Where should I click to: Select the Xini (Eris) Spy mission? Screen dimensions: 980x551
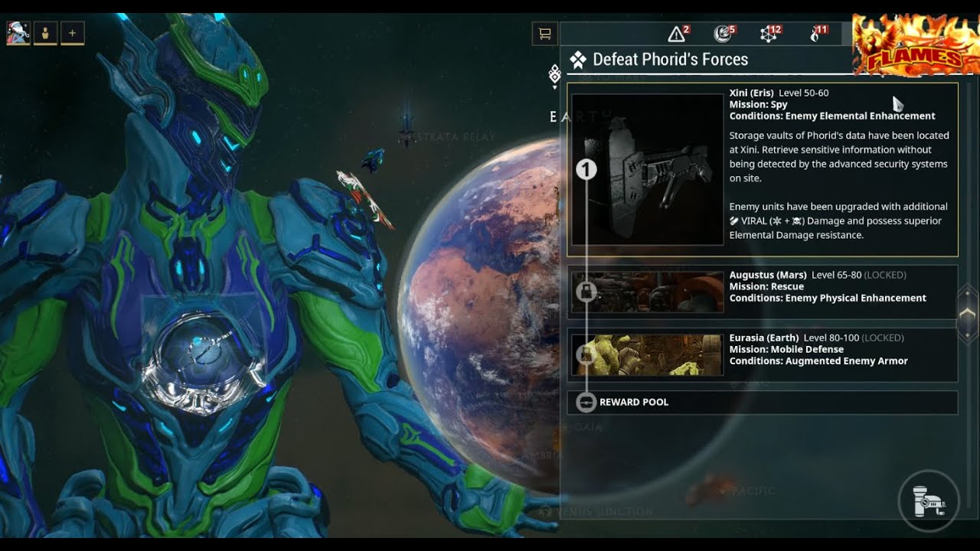[763, 169]
